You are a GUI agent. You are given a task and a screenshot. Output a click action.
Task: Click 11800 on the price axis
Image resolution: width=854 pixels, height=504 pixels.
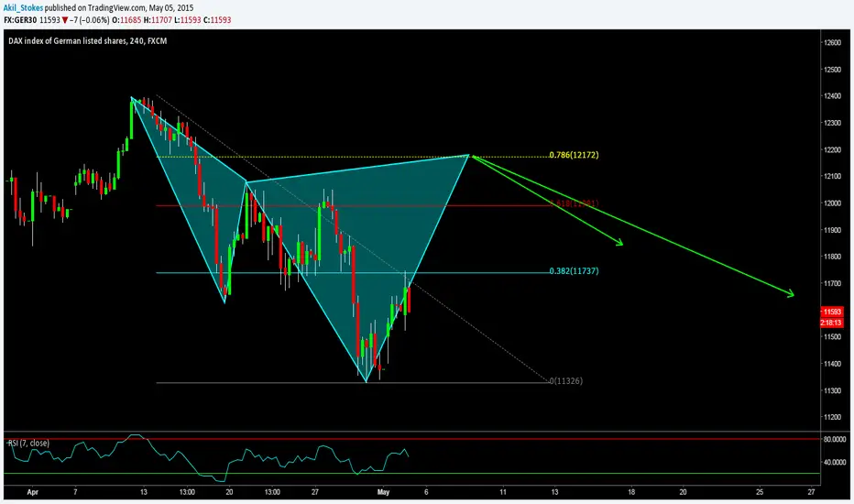point(831,256)
